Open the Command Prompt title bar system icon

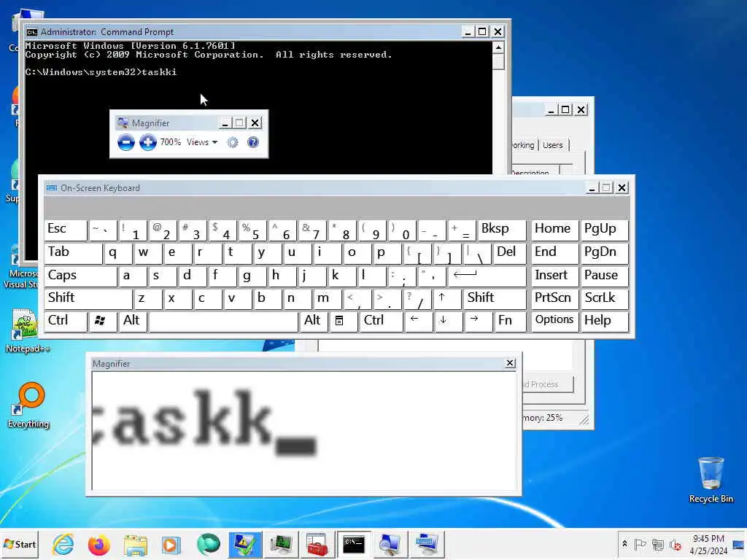pyautogui.click(x=32, y=32)
